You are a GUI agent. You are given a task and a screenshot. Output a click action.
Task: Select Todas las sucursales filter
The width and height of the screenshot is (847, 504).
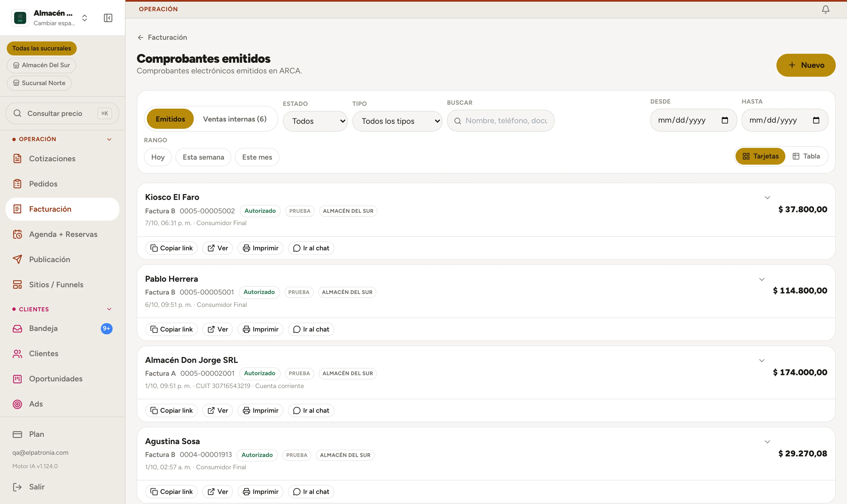tap(41, 48)
